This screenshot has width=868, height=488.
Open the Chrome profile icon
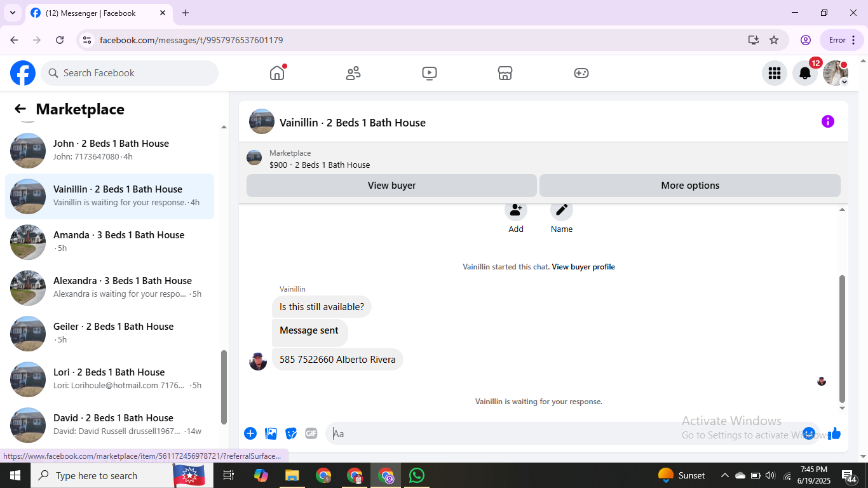806,40
